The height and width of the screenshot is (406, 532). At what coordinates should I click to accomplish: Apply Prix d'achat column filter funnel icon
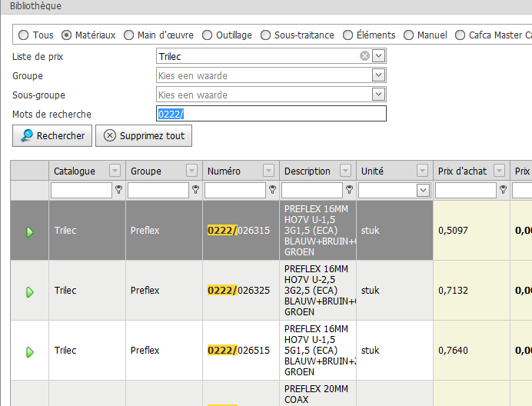(503, 189)
